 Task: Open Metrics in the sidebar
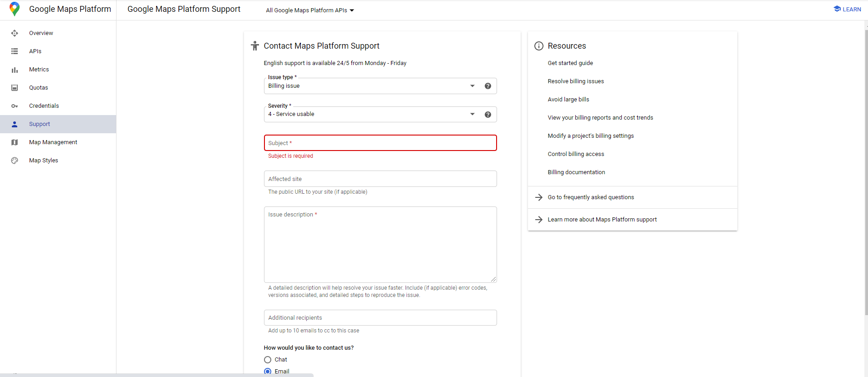pos(58,70)
